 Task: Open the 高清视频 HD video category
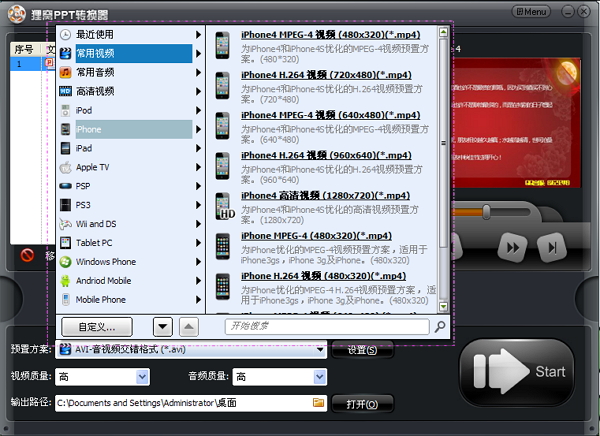pyautogui.click(x=130, y=91)
